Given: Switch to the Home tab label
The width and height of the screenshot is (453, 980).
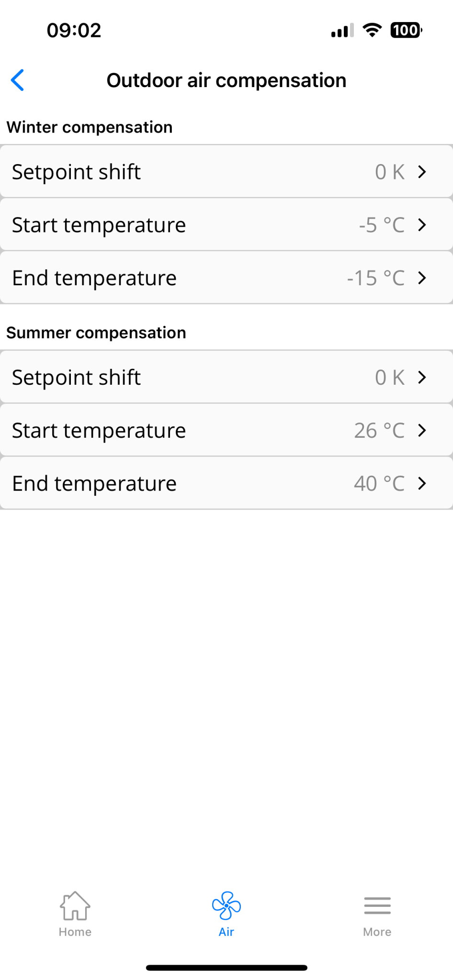Looking at the screenshot, I should coord(75,932).
